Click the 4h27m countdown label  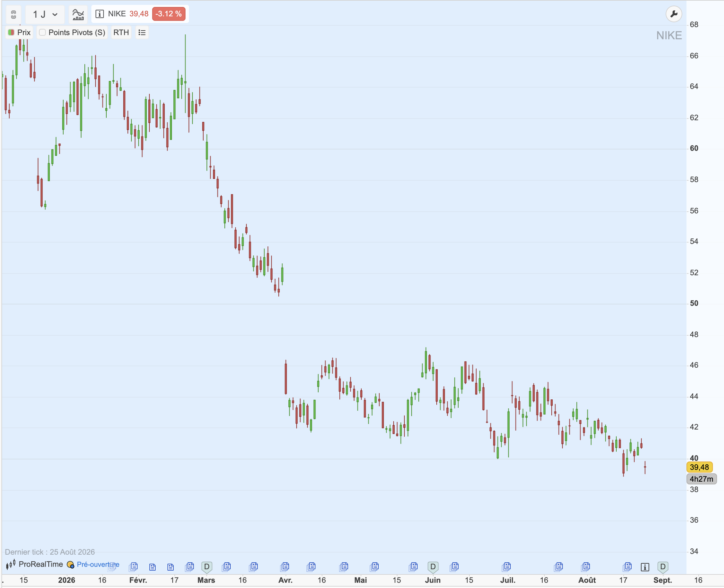coord(701,479)
